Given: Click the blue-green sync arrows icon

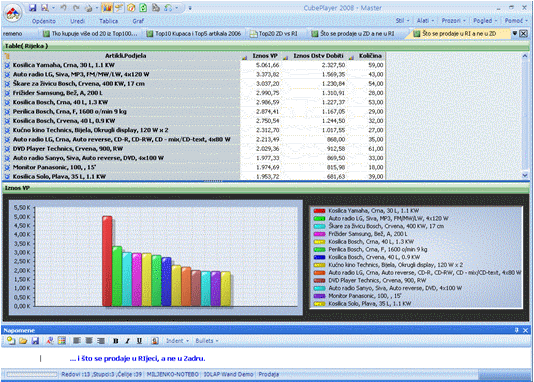Looking at the screenshot, I should point(168,8).
